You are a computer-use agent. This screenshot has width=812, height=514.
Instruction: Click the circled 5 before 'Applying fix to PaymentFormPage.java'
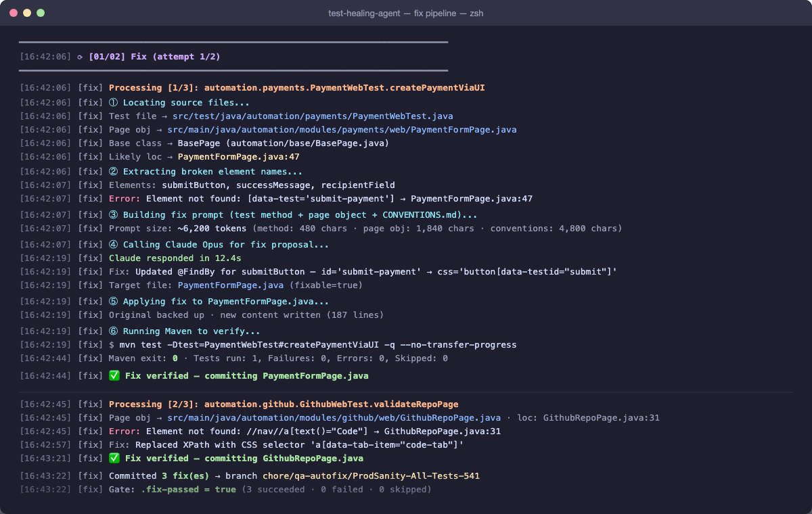coord(113,302)
